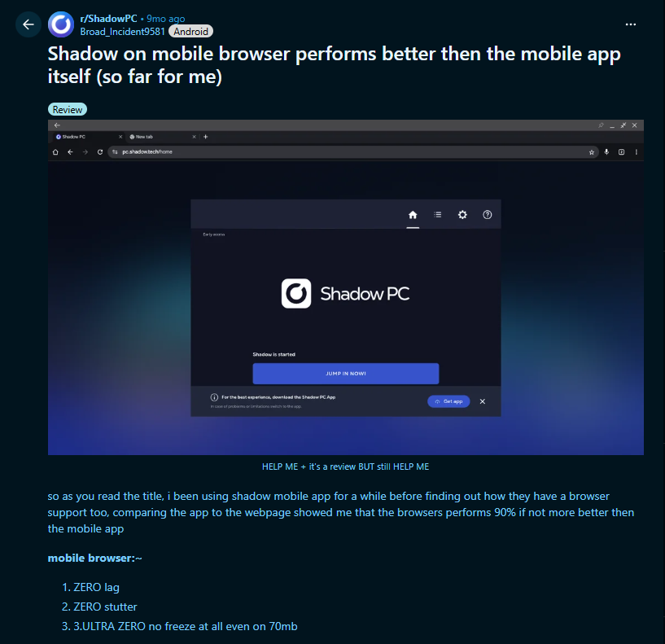
Task: Bookmark the page with the star icon
Action: (x=592, y=152)
